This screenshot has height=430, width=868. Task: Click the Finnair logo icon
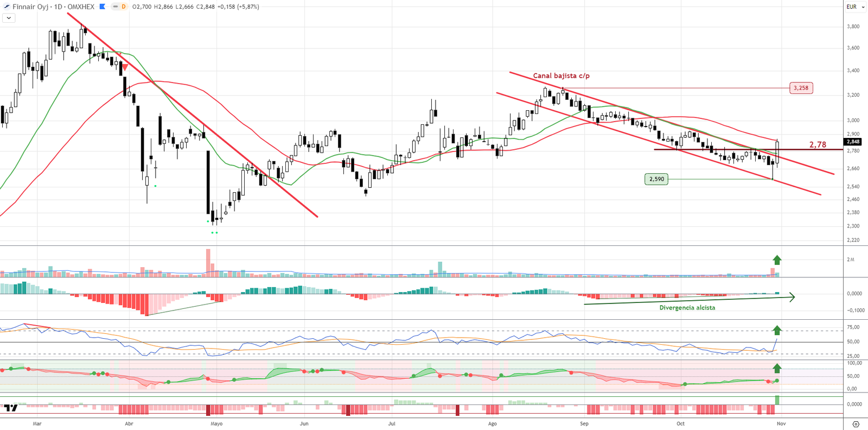[7, 7]
